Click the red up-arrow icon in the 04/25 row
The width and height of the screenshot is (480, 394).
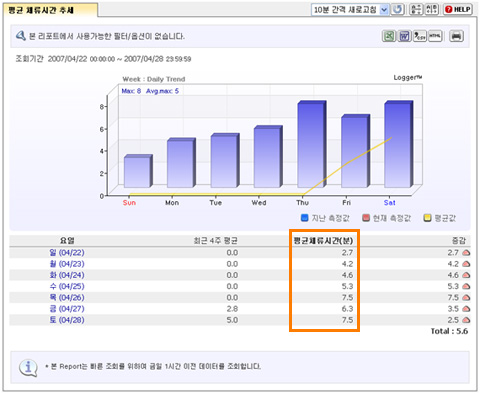click(x=466, y=287)
